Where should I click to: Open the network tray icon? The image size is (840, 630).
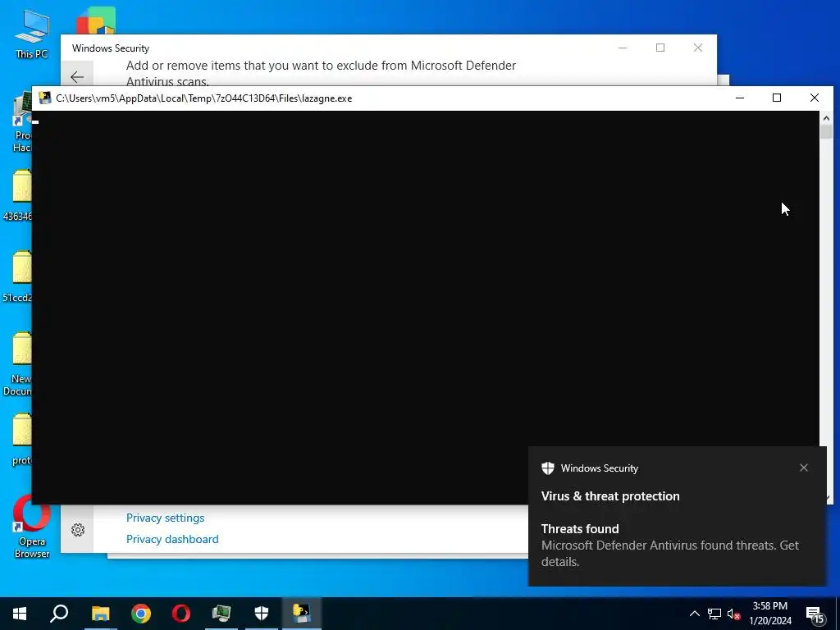[x=714, y=614]
